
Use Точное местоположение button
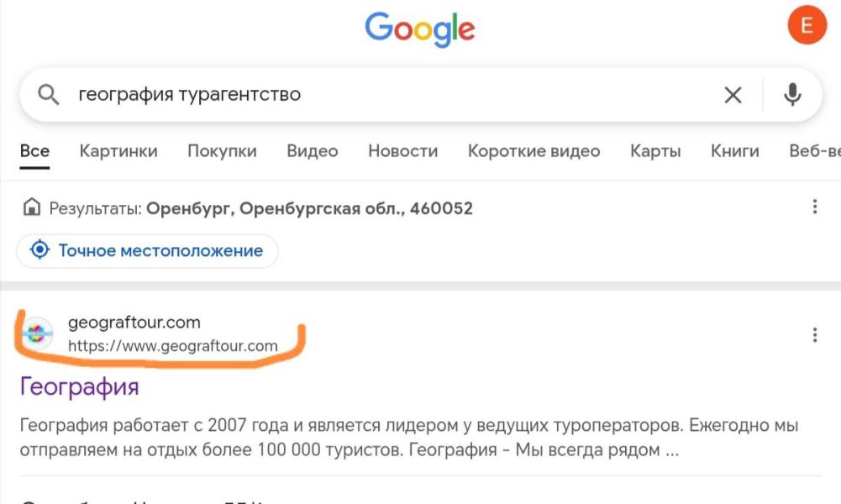tap(147, 250)
